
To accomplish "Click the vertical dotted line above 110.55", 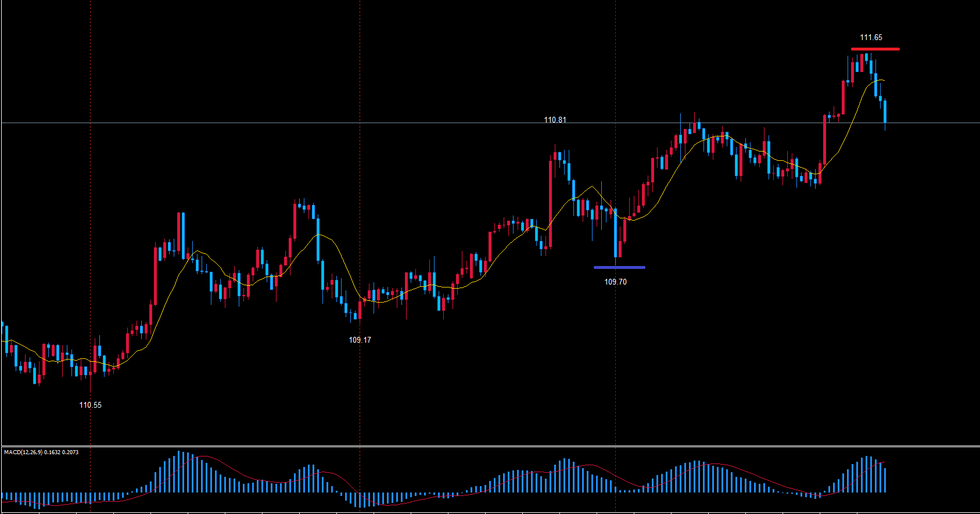I will click(x=90, y=174).
